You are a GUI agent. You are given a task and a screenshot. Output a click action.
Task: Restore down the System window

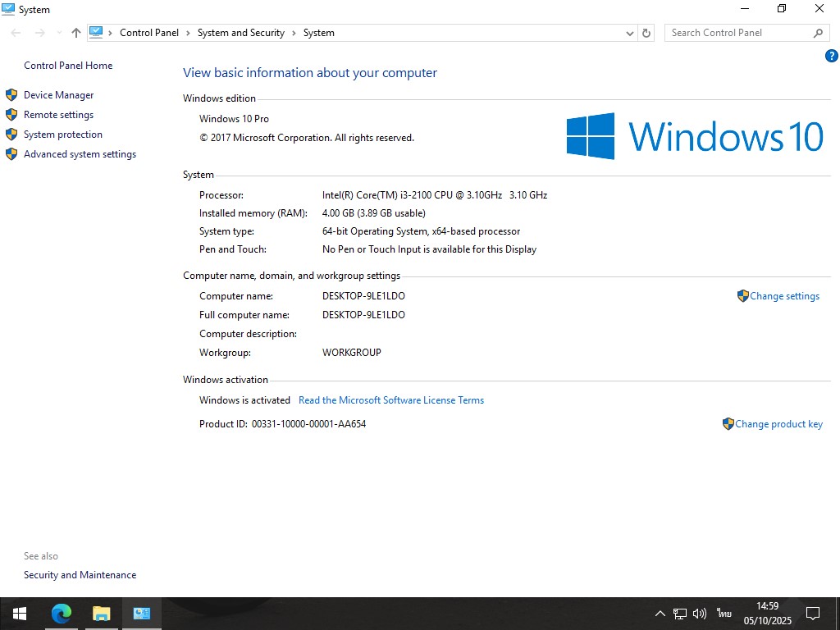782,8
